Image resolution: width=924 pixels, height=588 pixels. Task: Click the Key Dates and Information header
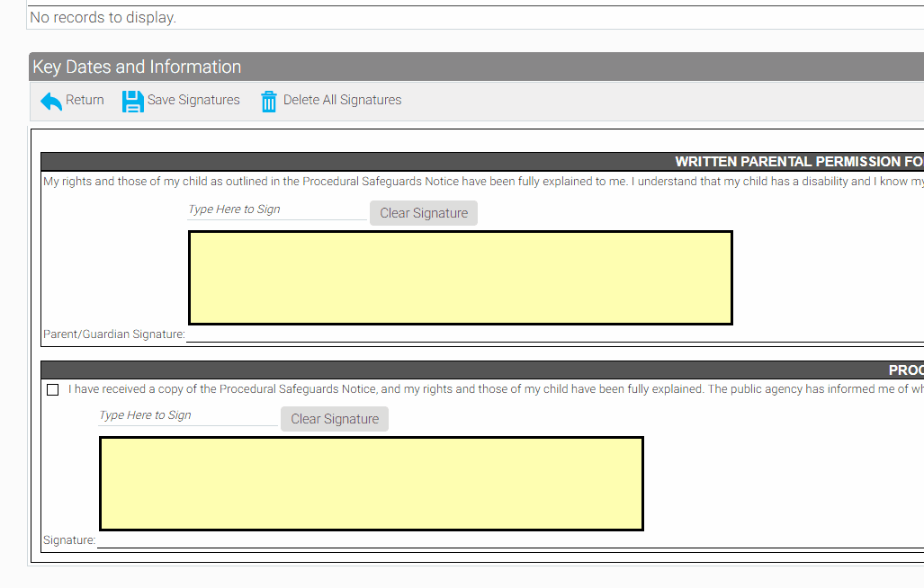(x=137, y=67)
